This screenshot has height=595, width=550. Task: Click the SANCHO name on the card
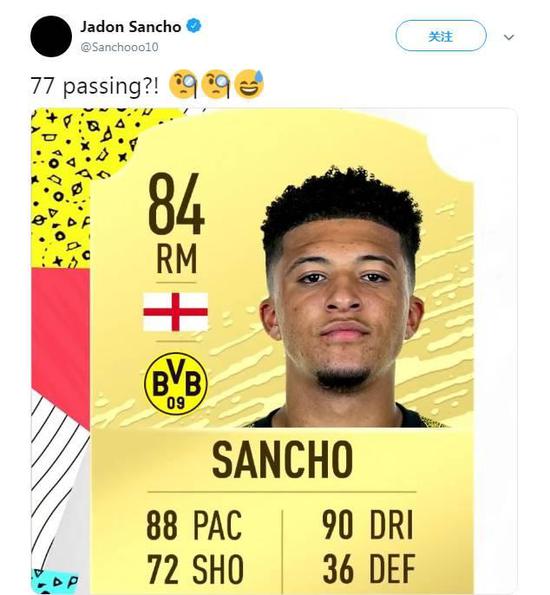click(x=282, y=459)
